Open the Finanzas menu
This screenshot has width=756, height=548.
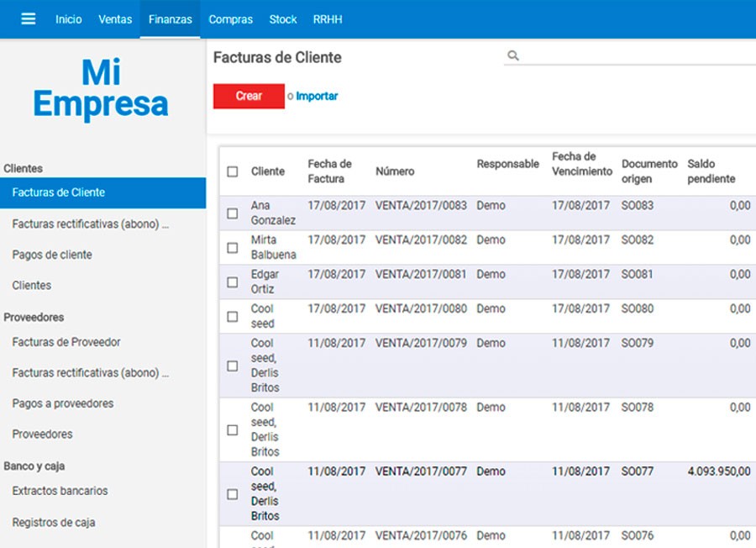pos(171,19)
